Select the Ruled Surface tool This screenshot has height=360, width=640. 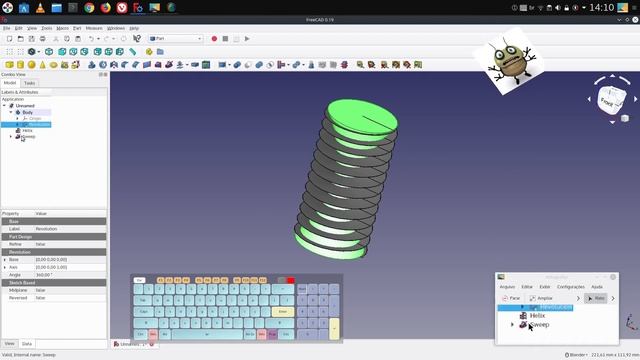pos(147,64)
